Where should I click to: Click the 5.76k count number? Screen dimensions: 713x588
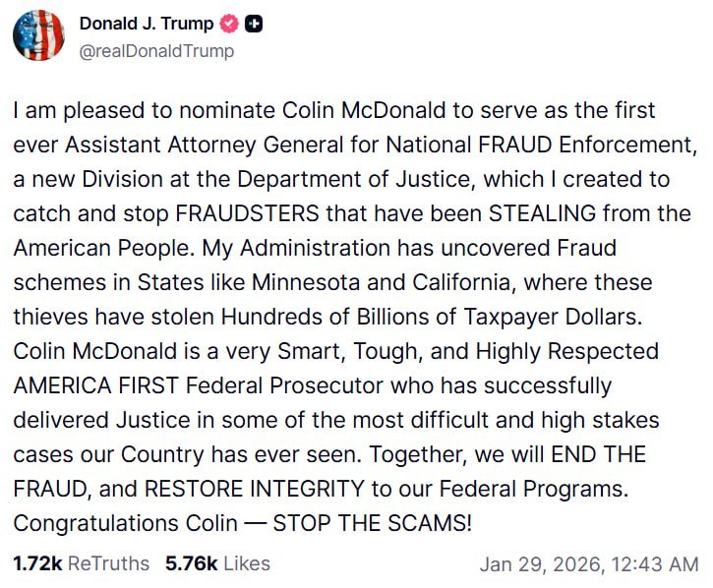point(192,563)
